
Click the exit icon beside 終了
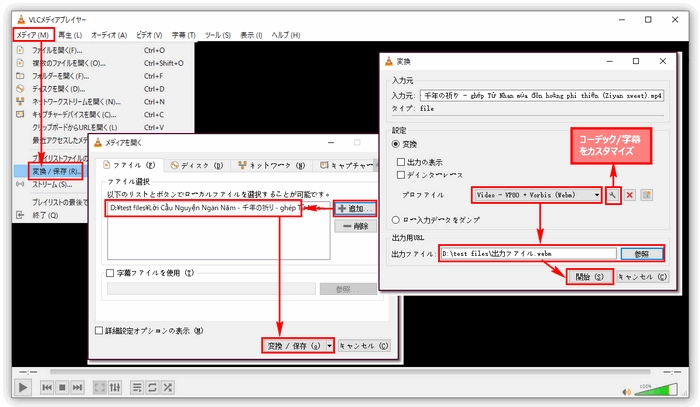[x=20, y=215]
